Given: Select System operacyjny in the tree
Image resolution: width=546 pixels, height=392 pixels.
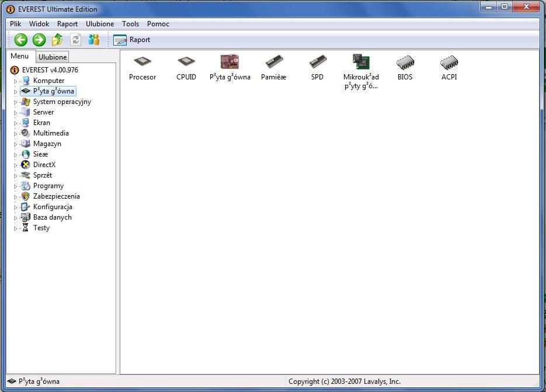Looking at the screenshot, I should pos(62,102).
